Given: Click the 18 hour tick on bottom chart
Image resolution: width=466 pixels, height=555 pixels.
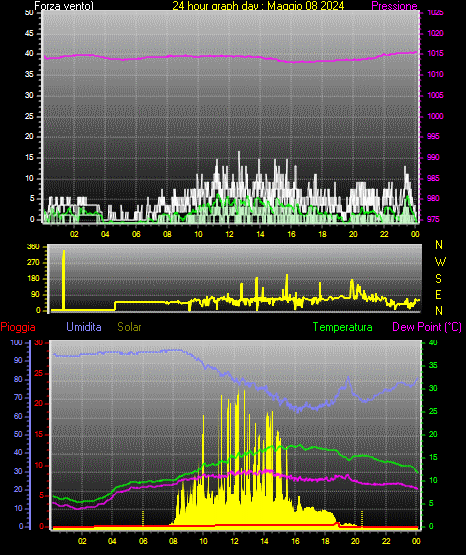Looking at the screenshot, I should (x=325, y=541).
